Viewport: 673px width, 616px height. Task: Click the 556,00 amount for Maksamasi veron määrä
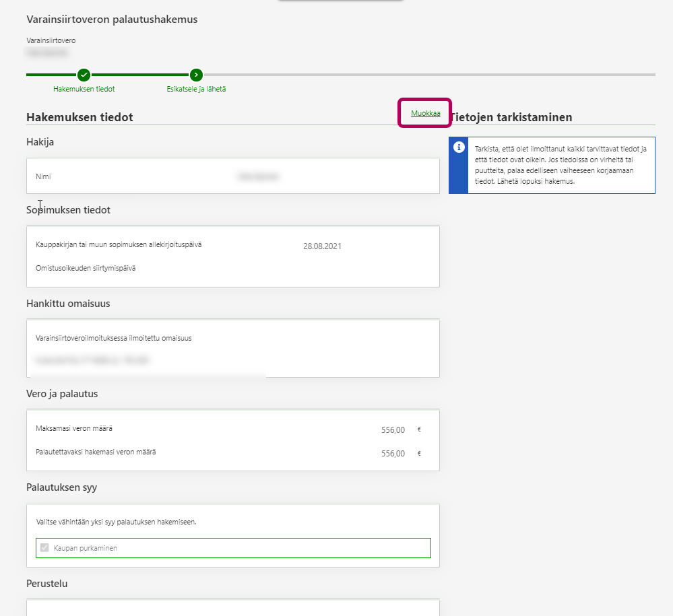pos(393,430)
